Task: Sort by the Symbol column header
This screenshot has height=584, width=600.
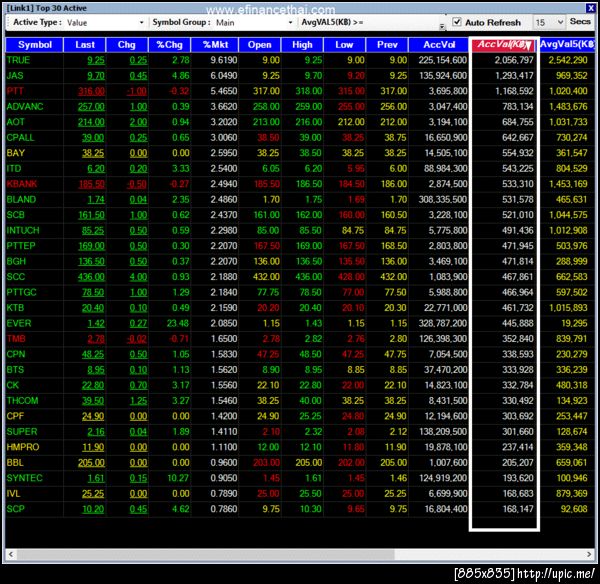Action: (34, 45)
